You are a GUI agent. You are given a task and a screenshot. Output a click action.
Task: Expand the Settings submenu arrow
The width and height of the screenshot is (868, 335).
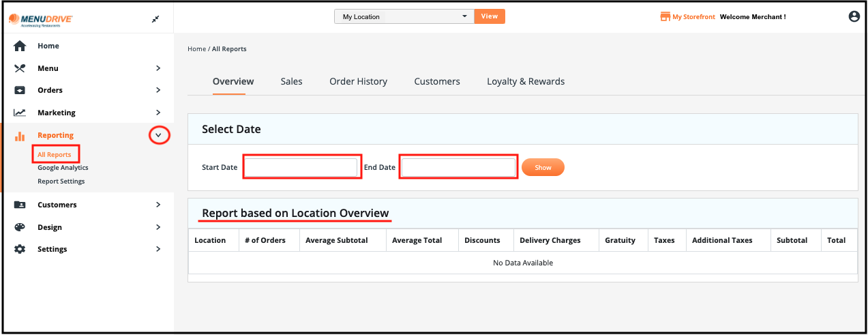click(x=158, y=249)
